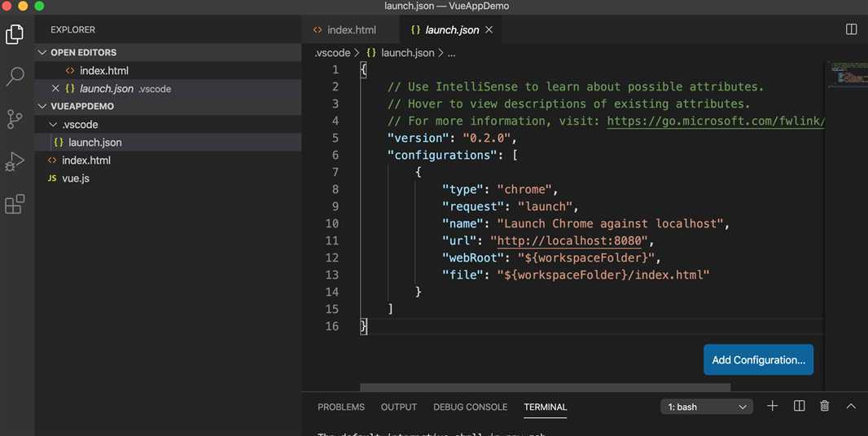868x436 pixels.
Task: Close launch.json in Open Editors list
Action: (x=55, y=88)
